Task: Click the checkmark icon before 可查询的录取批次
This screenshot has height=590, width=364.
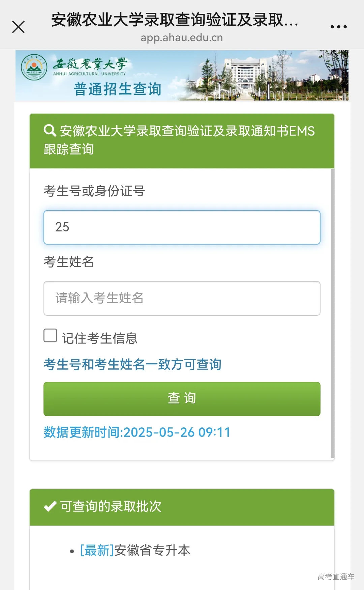Action: [x=49, y=506]
